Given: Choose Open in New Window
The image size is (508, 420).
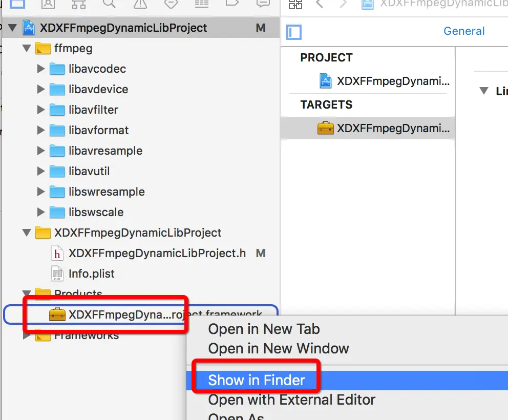Looking at the screenshot, I should click(x=278, y=349).
